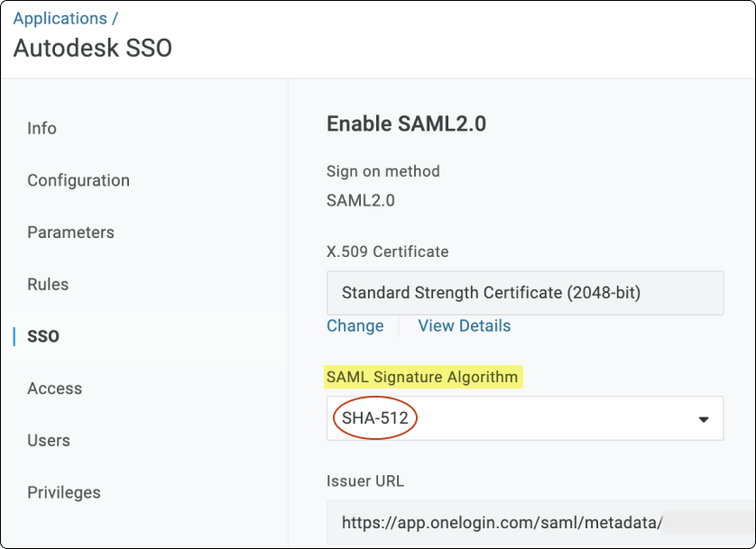Image resolution: width=756 pixels, height=549 pixels.
Task: Switch to the Info section
Action: click(x=41, y=128)
